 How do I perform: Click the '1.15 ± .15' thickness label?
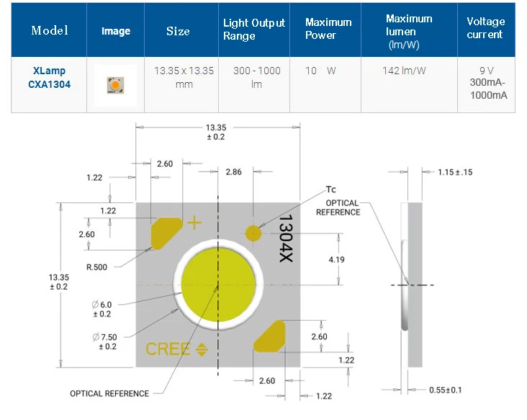tap(455, 172)
